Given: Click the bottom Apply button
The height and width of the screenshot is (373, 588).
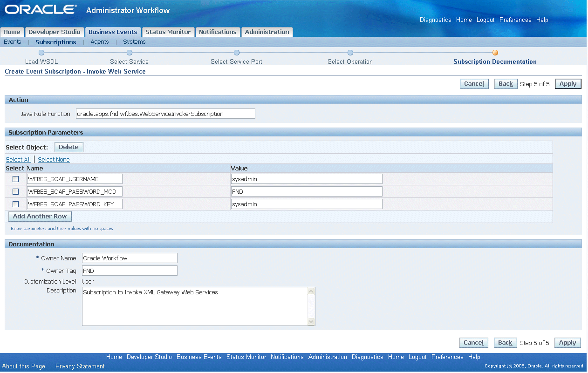Looking at the screenshot, I should (567, 343).
